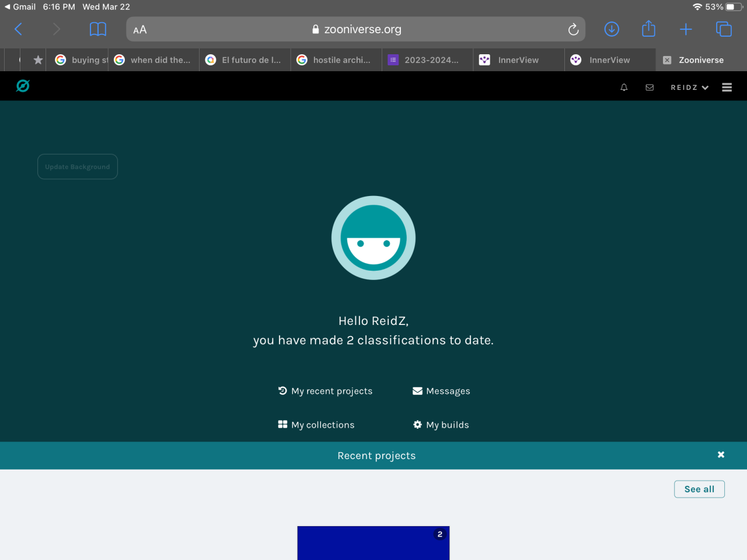The image size is (747, 560).
Task: Click the user avatar image
Action: pos(373,238)
